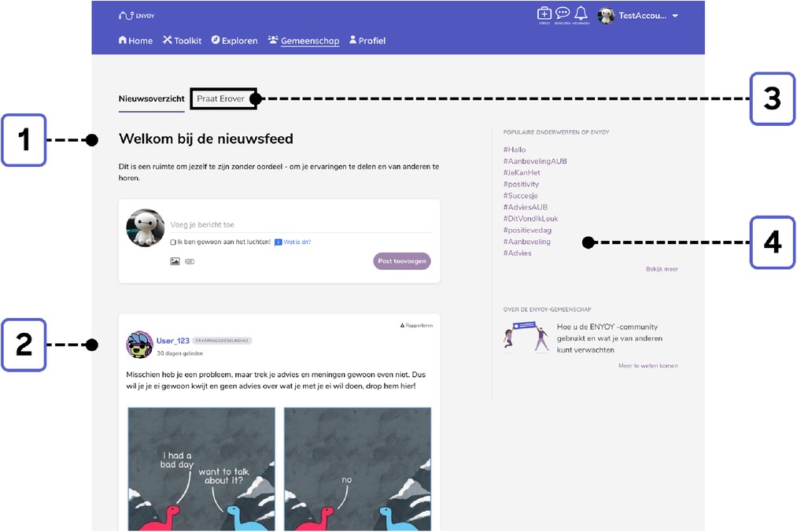Click the add GIF icon in post composer
Screen dimensions: 797x532
190,261
